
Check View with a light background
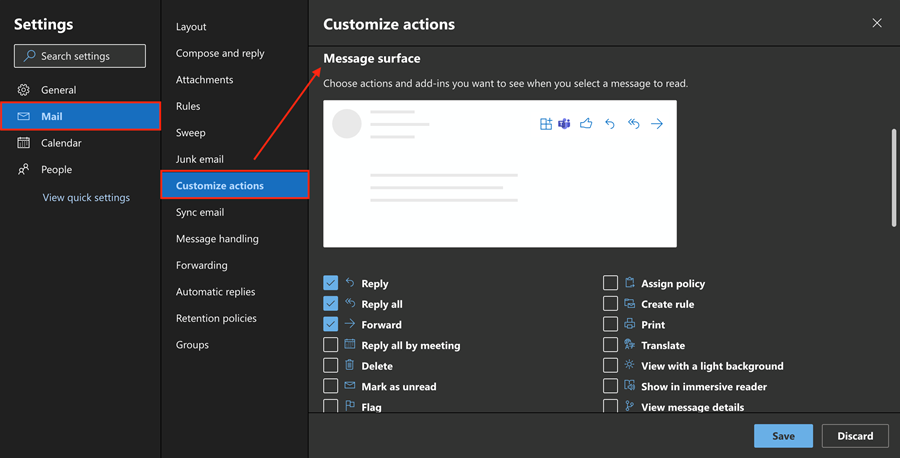tap(610, 366)
